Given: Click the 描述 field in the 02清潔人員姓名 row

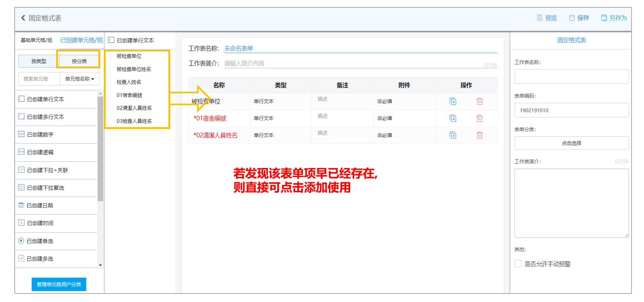Looking at the screenshot, I should [342, 135].
